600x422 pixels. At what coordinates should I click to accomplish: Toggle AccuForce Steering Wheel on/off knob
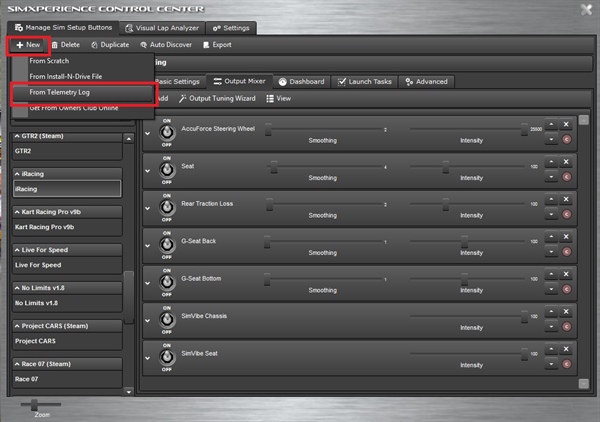tap(167, 132)
